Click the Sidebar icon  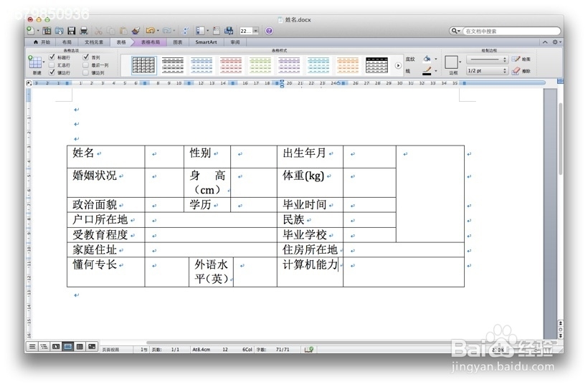coord(200,31)
